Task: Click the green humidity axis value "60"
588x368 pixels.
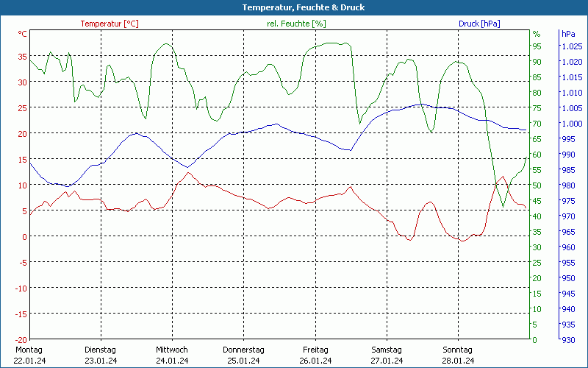Action: (537, 155)
